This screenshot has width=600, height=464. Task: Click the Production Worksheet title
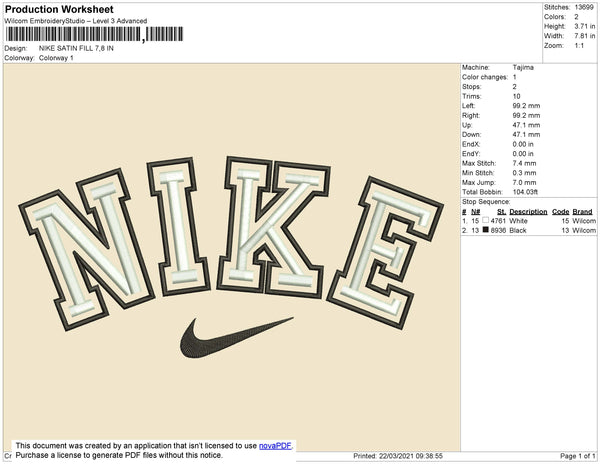coord(59,9)
